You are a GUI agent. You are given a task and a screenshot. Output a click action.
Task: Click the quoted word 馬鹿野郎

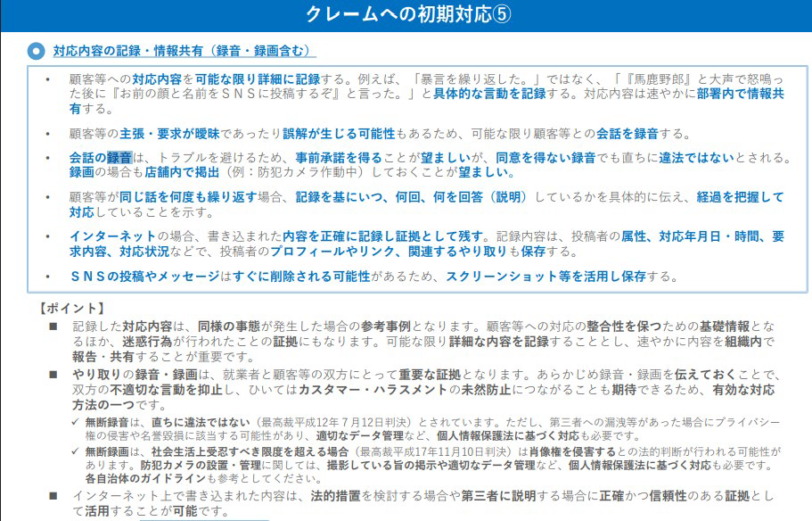pos(660,79)
